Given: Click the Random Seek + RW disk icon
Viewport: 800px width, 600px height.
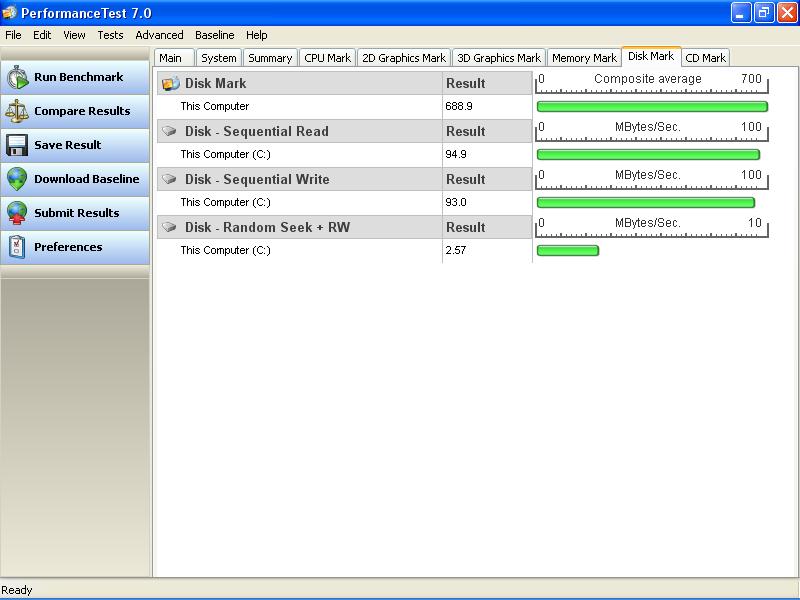Looking at the screenshot, I should 170,227.
